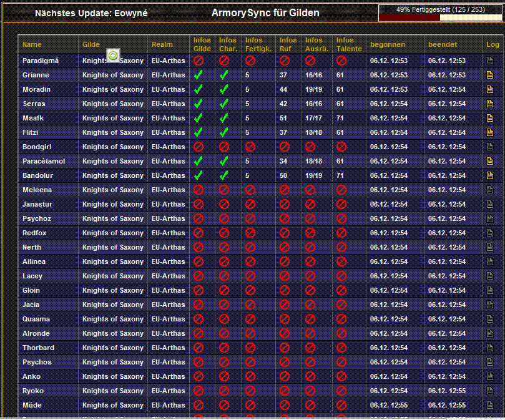Click the beendet column header
The image size is (505, 420).
pos(442,44)
